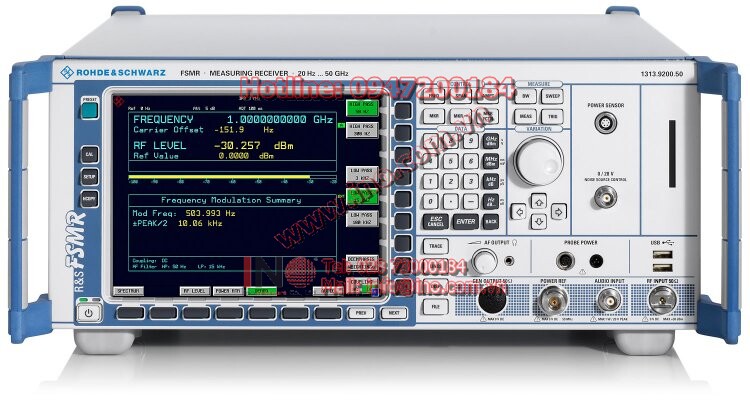Tap the FREQ control key

tap(434, 96)
